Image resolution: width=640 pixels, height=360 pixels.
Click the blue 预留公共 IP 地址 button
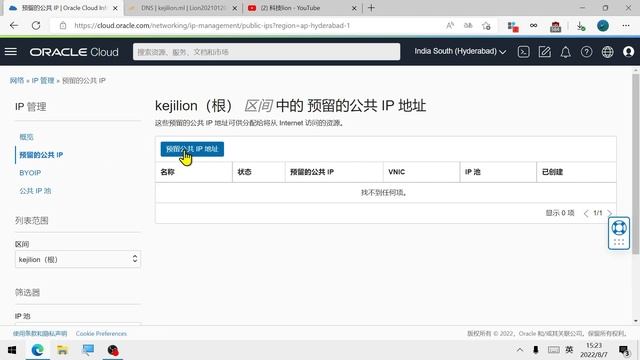point(192,149)
